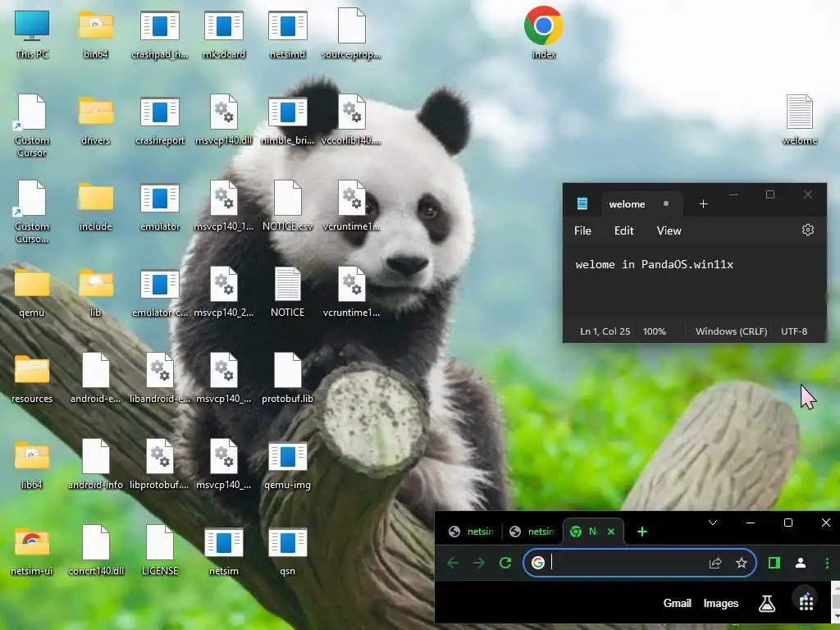Open the View menu in Notepad

(x=669, y=231)
